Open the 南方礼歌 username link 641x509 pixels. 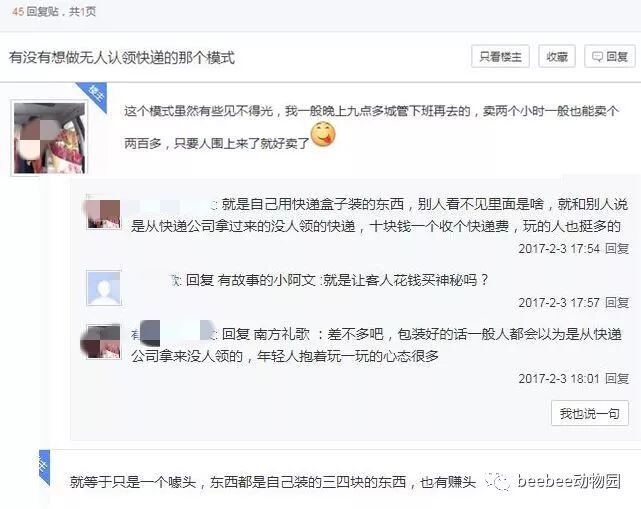pos(282,334)
